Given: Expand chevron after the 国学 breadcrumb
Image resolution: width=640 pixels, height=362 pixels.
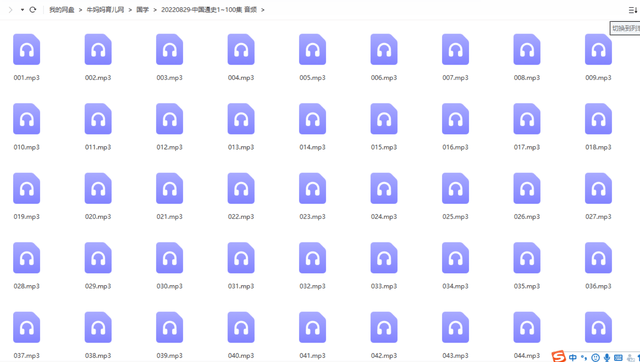Looking at the screenshot, I should [x=155, y=10].
